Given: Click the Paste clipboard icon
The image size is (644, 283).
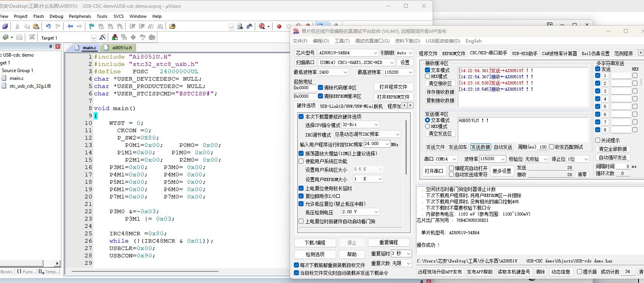Looking at the screenshot, I should [36, 26].
